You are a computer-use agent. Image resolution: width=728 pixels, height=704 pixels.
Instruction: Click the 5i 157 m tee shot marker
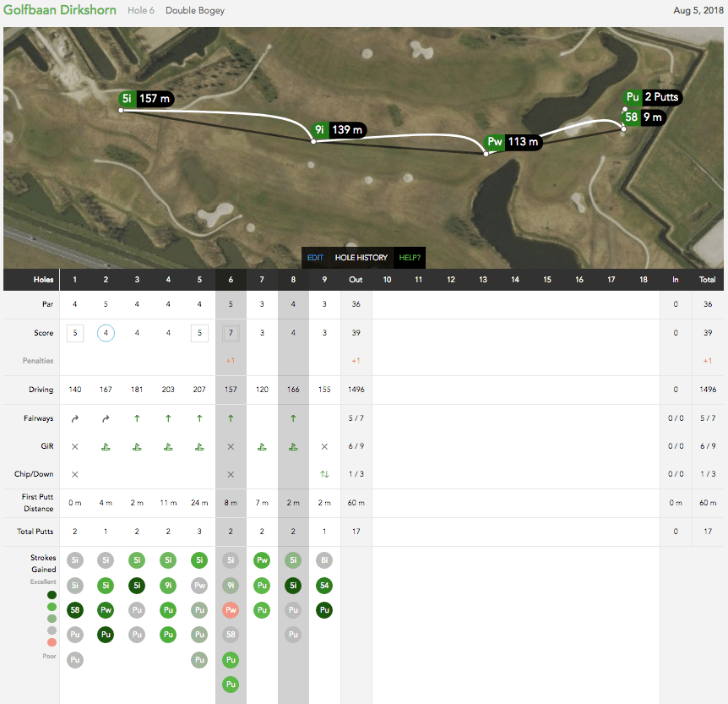point(146,99)
